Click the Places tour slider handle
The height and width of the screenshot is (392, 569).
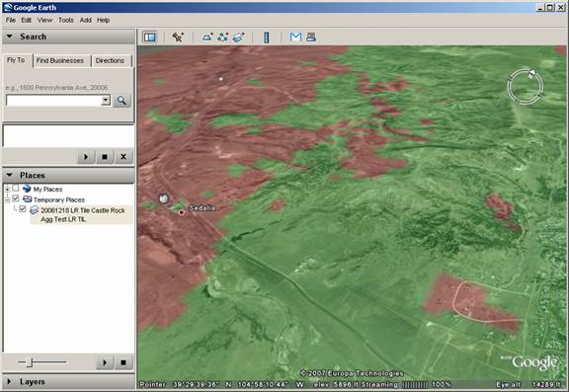pos(30,362)
